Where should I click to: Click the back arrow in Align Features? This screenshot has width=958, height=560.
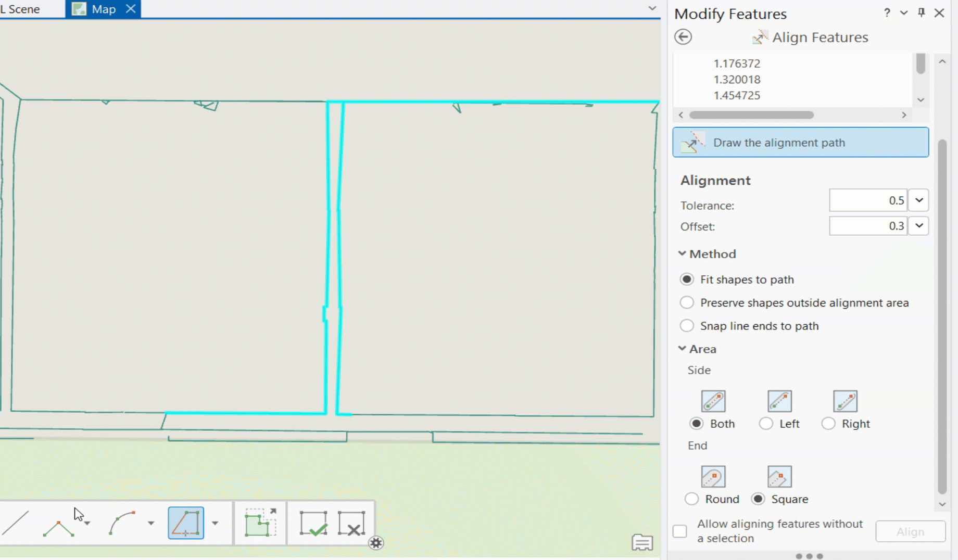[x=683, y=36]
